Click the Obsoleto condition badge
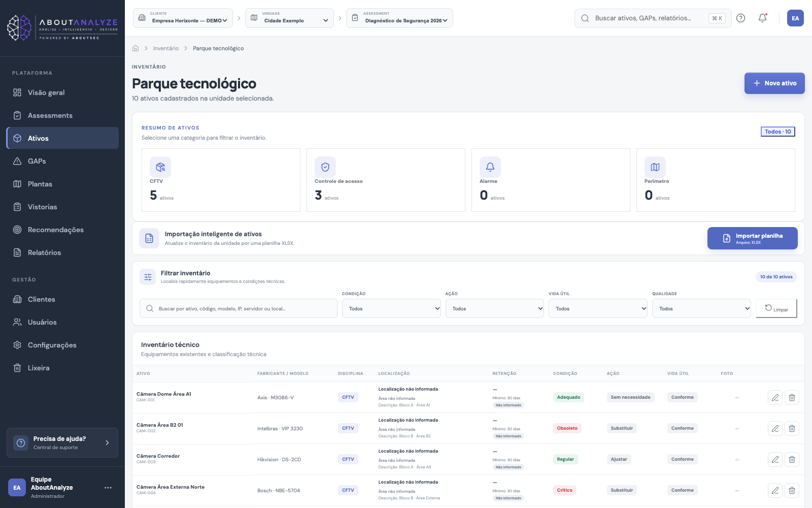This screenshot has height=508, width=812. (x=567, y=428)
